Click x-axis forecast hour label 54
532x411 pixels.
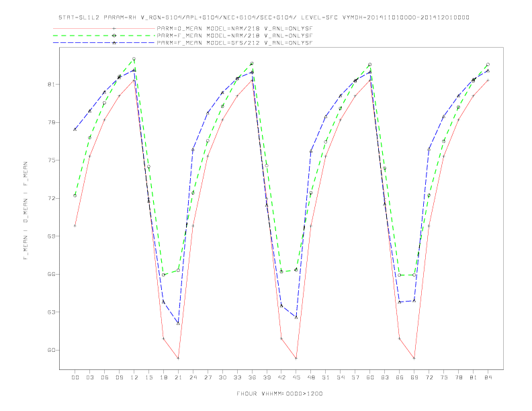coord(341,377)
